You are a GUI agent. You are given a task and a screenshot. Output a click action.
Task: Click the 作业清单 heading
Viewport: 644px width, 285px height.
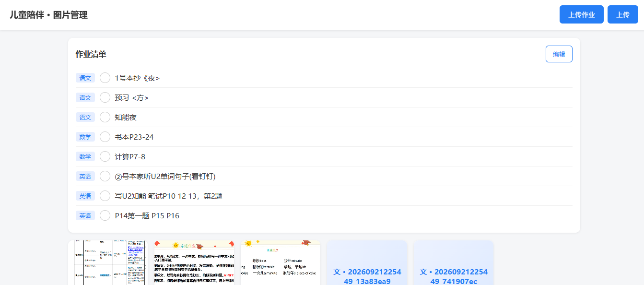coord(91,54)
